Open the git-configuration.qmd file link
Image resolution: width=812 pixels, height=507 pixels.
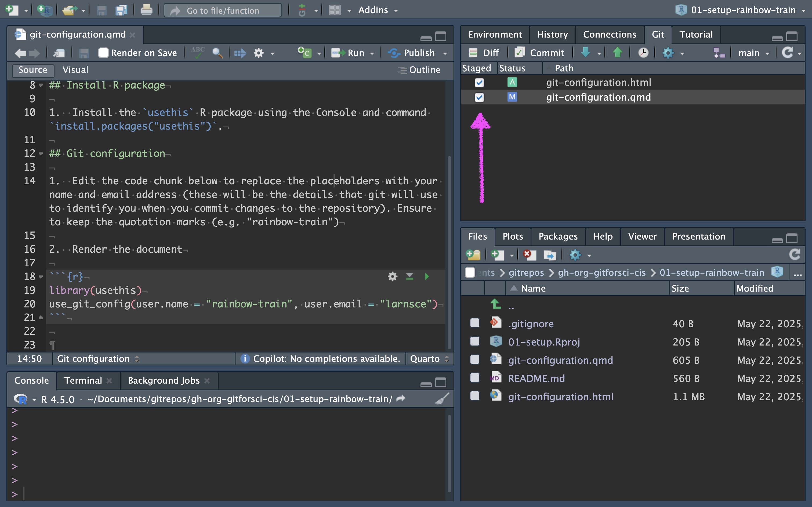click(x=560, y=360)
